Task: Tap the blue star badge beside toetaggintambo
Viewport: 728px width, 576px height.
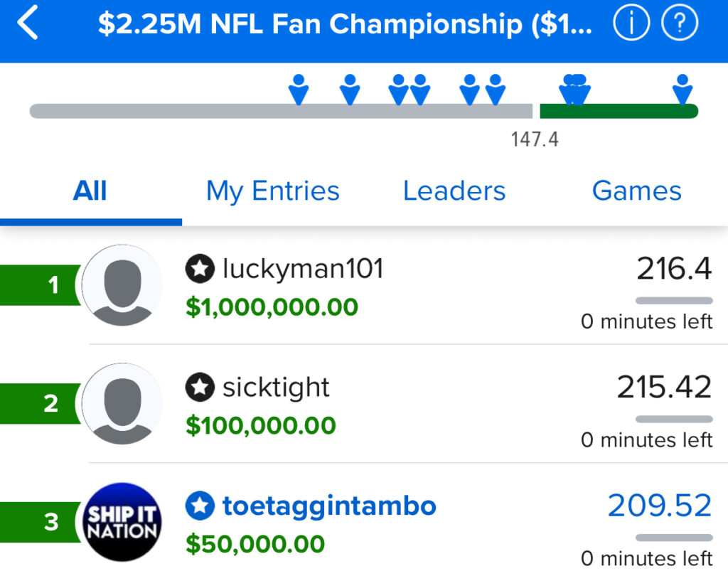Action: [x=200, y=506]
